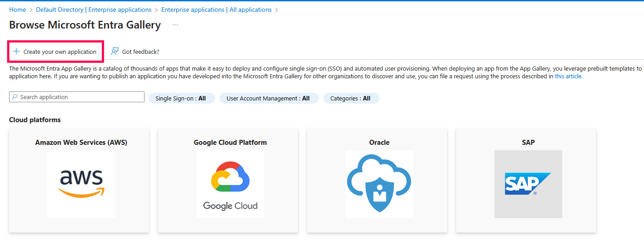Image resolution: width=644 pixels, height=243 pixels.
Task: Open the Single Sign-on filter
Action: [181, 98]
